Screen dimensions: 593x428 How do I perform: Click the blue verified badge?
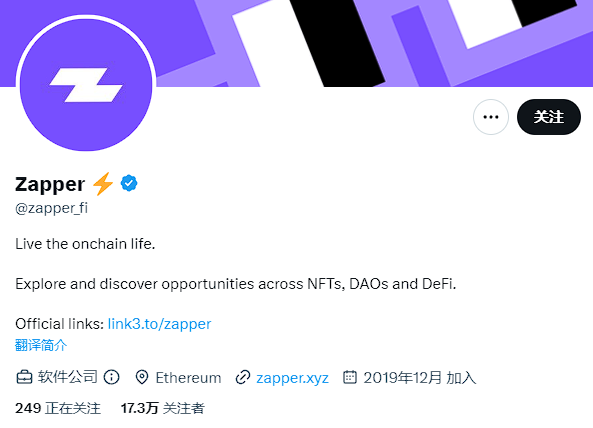pos(129,183)
